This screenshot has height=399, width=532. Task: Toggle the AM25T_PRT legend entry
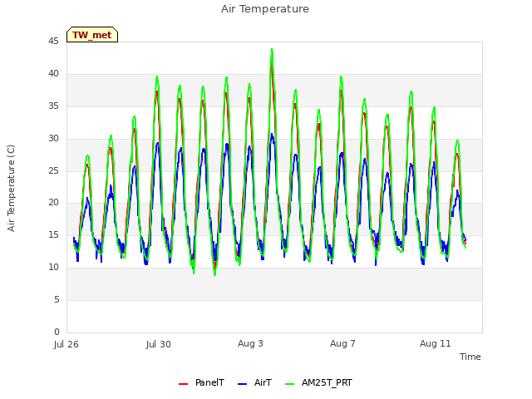318,382
